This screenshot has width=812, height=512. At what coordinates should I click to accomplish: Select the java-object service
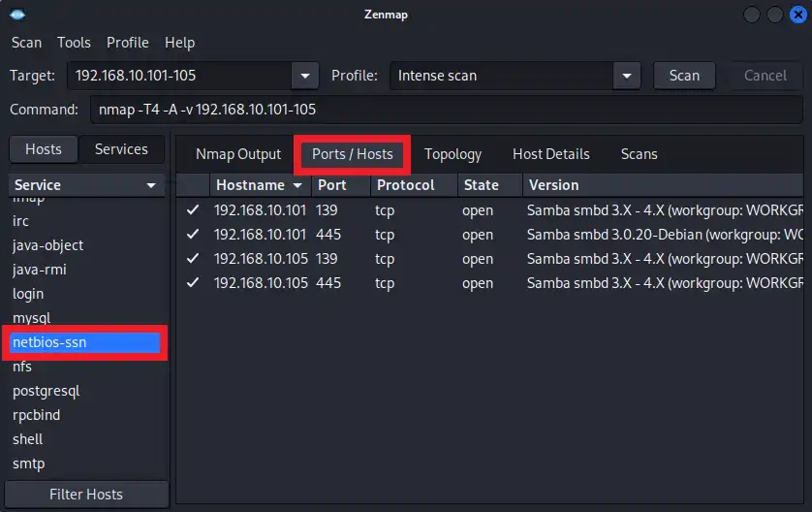coord(85,245)
